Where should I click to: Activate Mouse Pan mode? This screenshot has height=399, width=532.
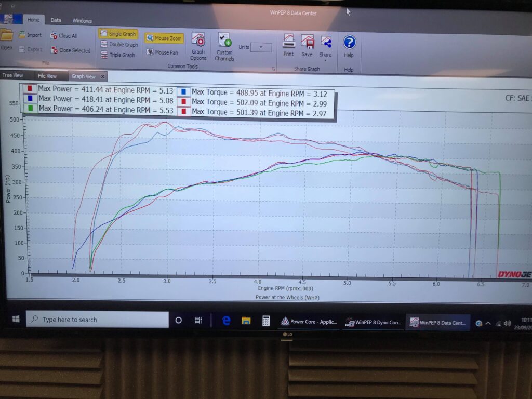click(163, 52)
